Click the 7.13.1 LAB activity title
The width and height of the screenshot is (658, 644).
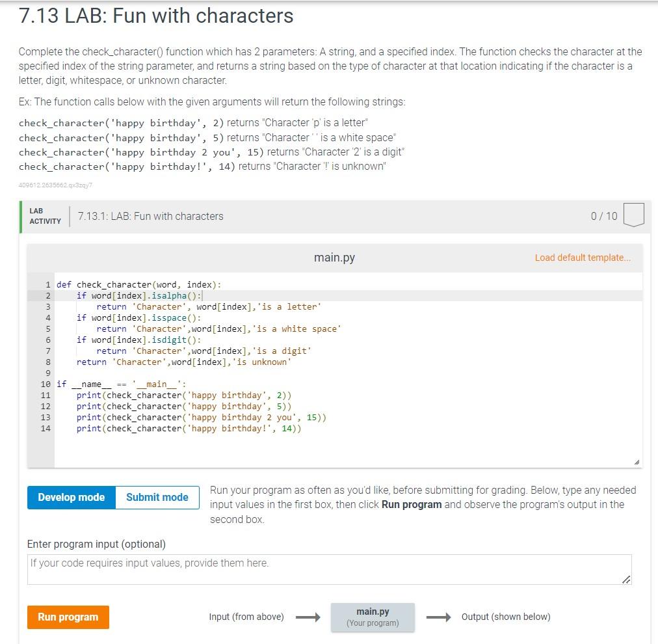(151, 215)
